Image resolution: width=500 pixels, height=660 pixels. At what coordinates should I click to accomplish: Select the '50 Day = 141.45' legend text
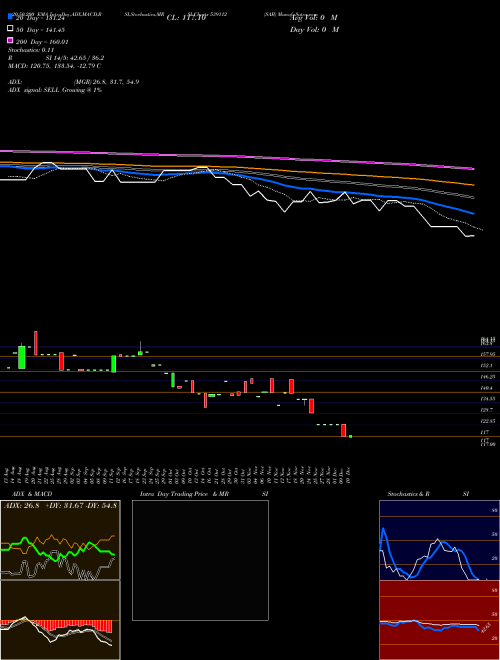(40, 30)
